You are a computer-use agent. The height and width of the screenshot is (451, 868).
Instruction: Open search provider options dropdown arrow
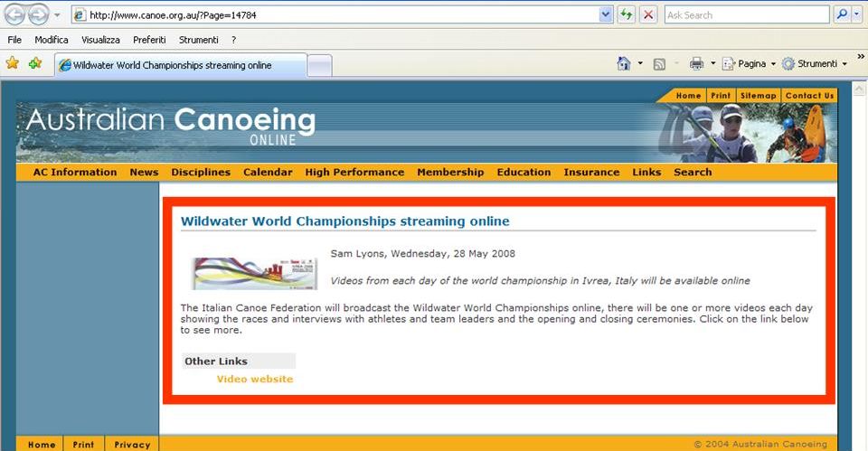click(857, 15)
